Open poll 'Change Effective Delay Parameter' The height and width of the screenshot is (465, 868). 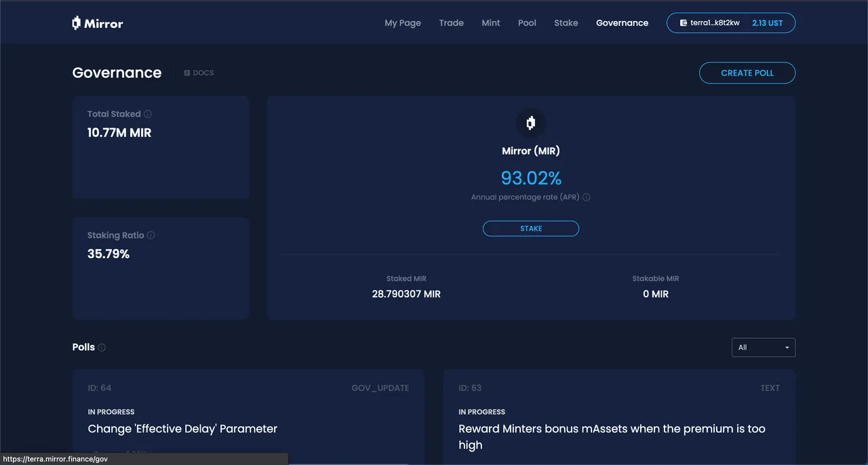(182, 429)
